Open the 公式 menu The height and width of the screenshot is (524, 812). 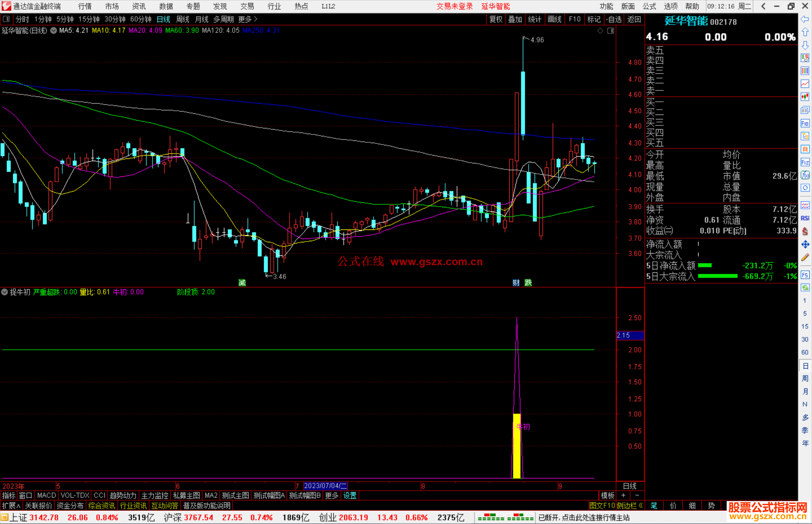(649, 6)
